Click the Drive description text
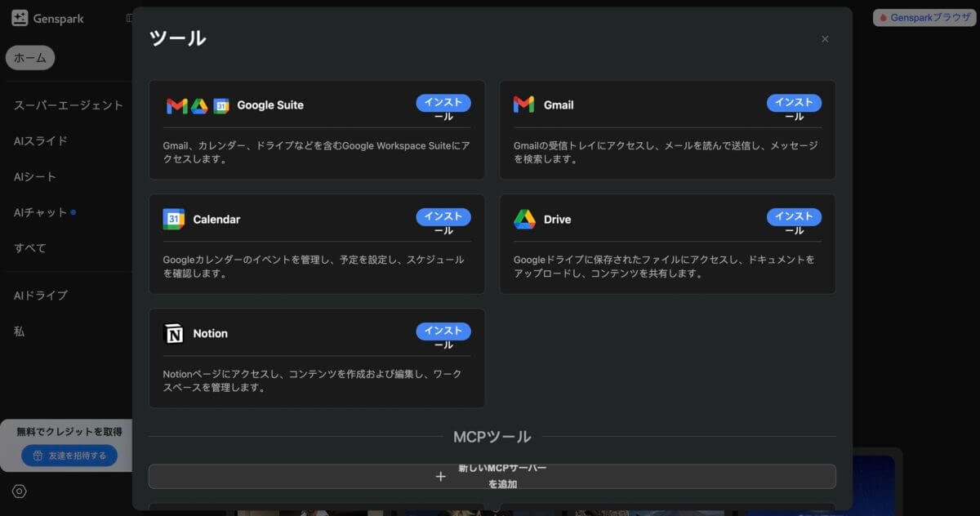Image resolution: width=980 pixels, height=516 pixels. click(x=664, y=267)
